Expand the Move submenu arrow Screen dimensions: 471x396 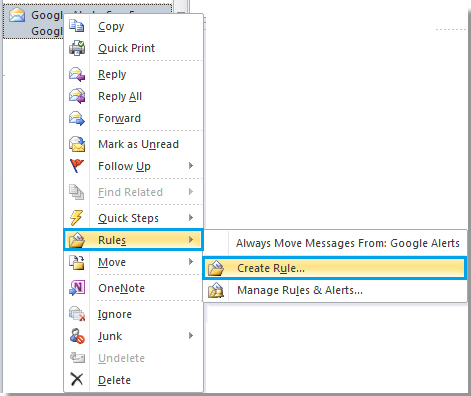coord(191,262)
